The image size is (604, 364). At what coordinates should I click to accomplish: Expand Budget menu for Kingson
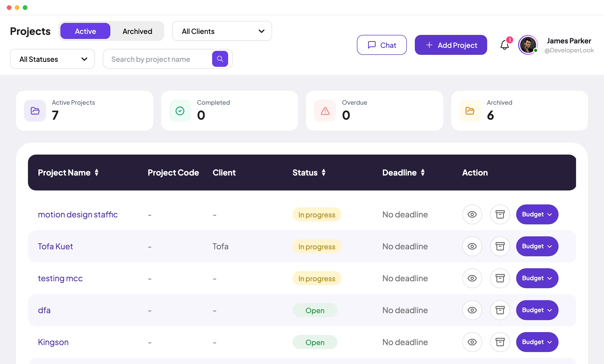[537, 342]
